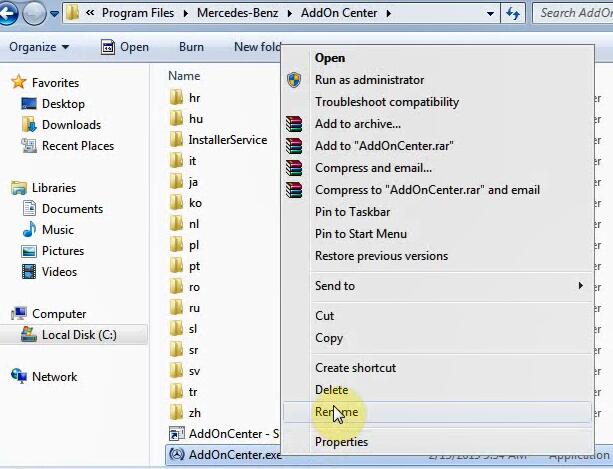Screen dimensions: 613x469
Task: Select the ru folder
Action: point(185,308)
